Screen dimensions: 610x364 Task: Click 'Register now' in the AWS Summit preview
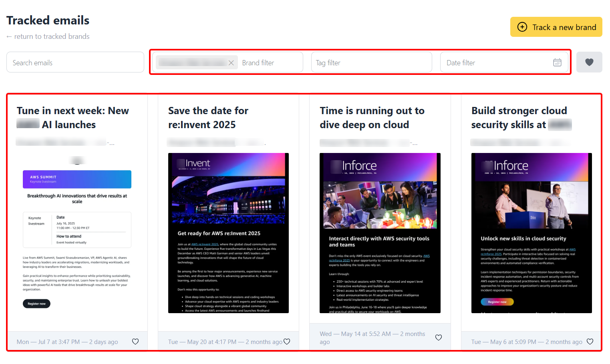[x=36, y=304]
